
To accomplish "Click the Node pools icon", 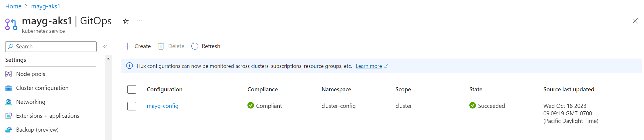I will click(x=9, y=74).
